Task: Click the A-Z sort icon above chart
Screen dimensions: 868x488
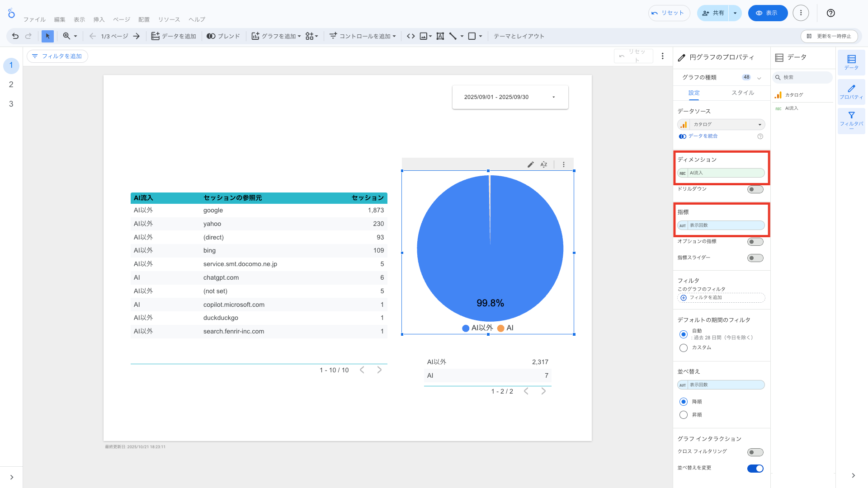Action: click(544, 164)
